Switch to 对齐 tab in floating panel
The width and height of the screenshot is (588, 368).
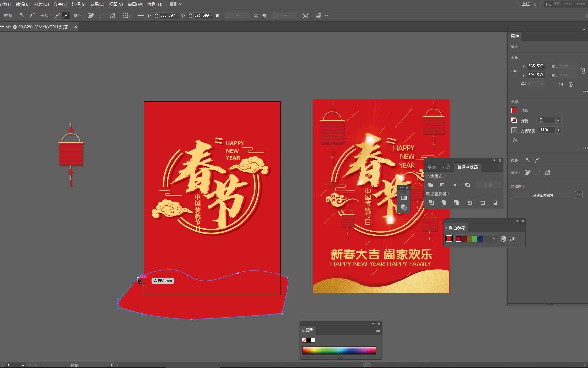click(x=446, y=167)
